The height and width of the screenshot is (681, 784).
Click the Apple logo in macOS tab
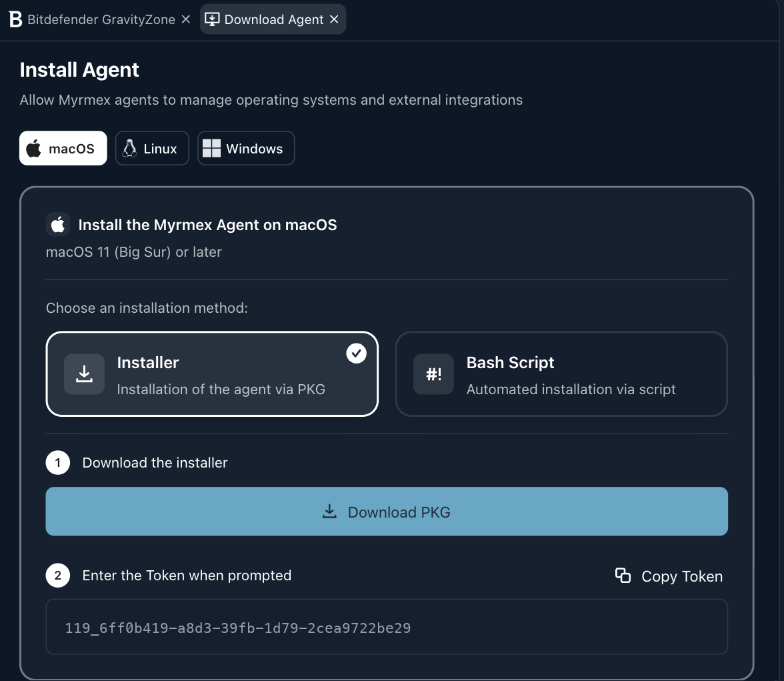pyautogui.click(x=33, y=148)
